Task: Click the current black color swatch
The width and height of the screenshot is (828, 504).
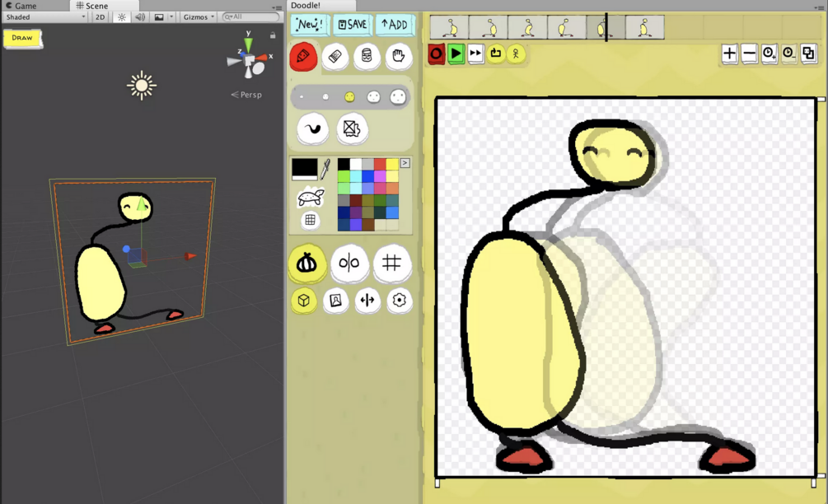Action: click(305, 169)
